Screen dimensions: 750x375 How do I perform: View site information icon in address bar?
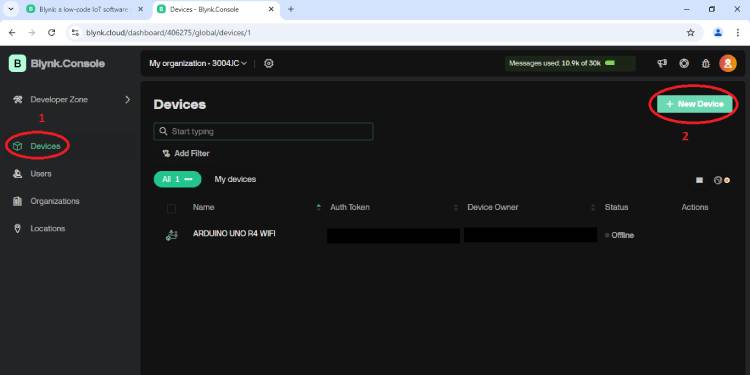(x=75, y=33)
